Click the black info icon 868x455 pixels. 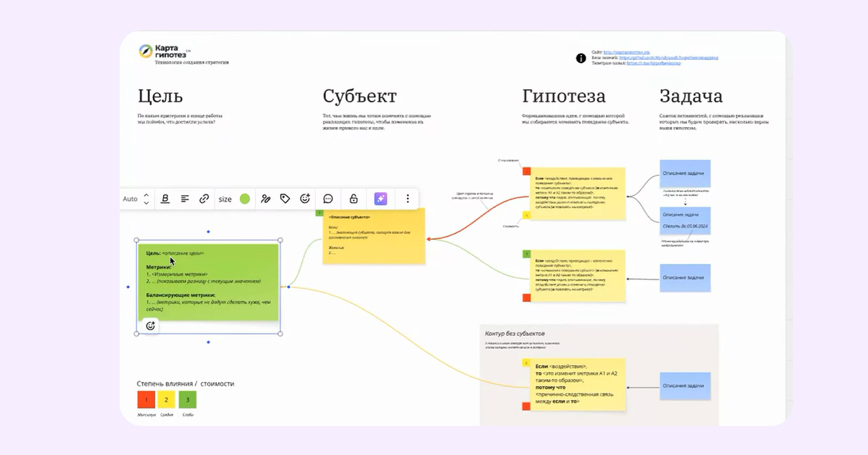point(581,58)
